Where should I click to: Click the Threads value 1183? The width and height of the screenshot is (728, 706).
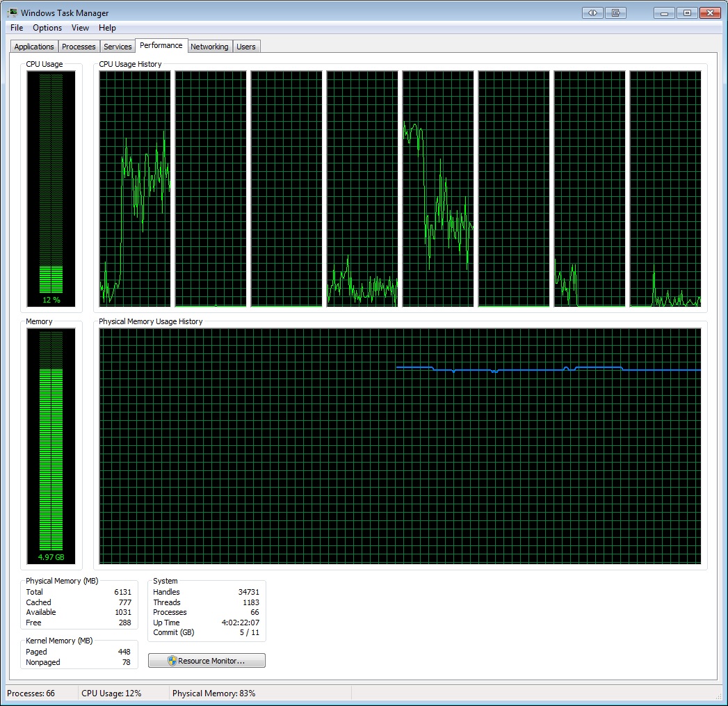(251, 602)
